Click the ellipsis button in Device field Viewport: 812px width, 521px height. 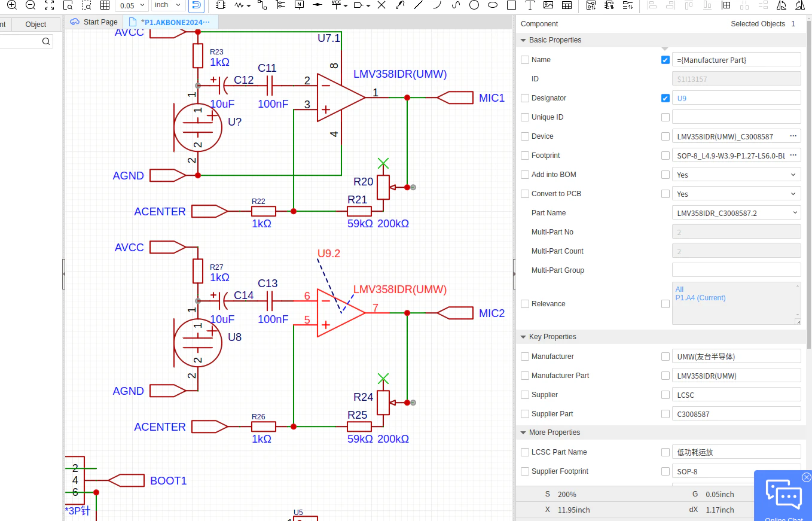coord(793,136)
